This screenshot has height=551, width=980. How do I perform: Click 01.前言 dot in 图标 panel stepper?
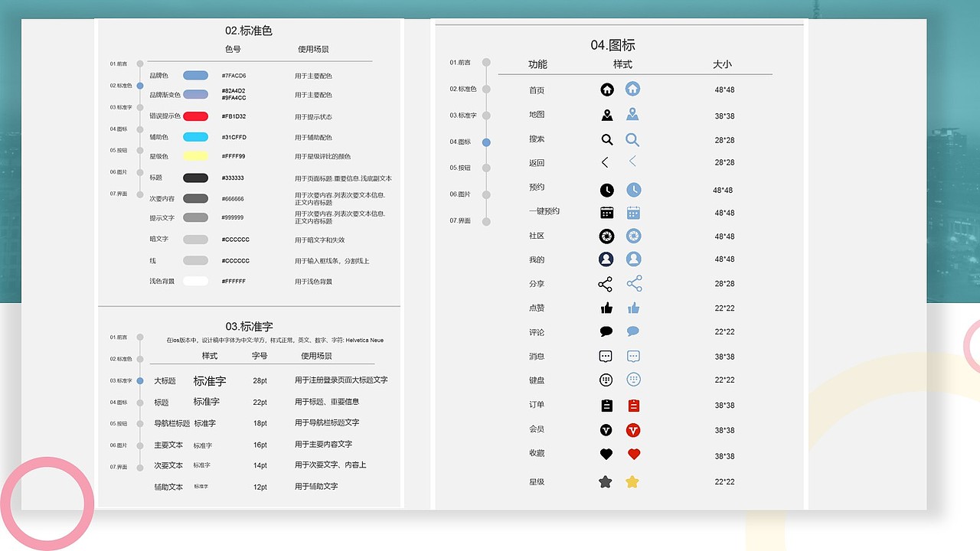coord(486,63)
